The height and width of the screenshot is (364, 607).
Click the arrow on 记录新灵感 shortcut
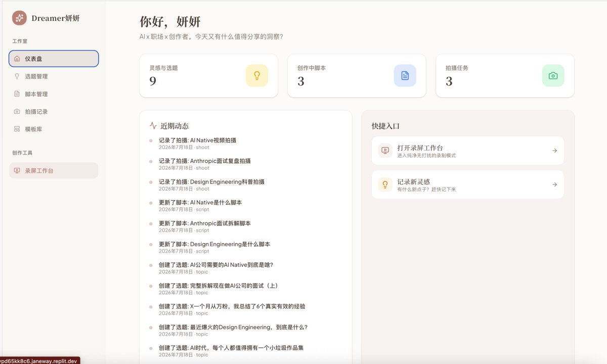tap(554, 185)
